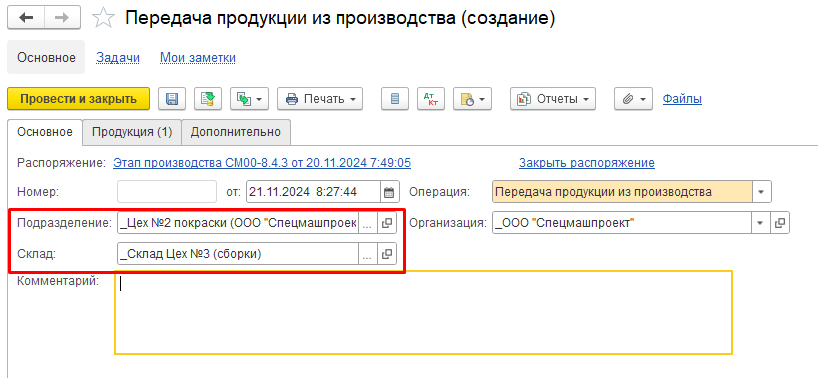This screenshot has height=378, width=818.
Task: Open Этап производства СМ00-8.4.3 link
Action: click(262, 163)
